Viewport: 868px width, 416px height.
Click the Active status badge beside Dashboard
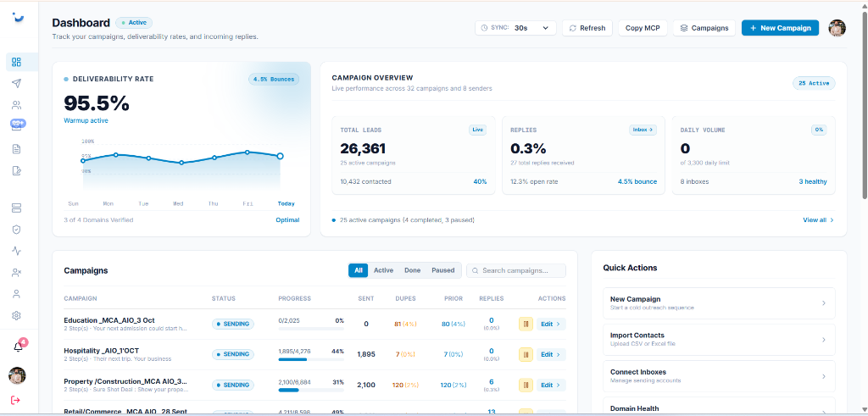coord(134,23)
